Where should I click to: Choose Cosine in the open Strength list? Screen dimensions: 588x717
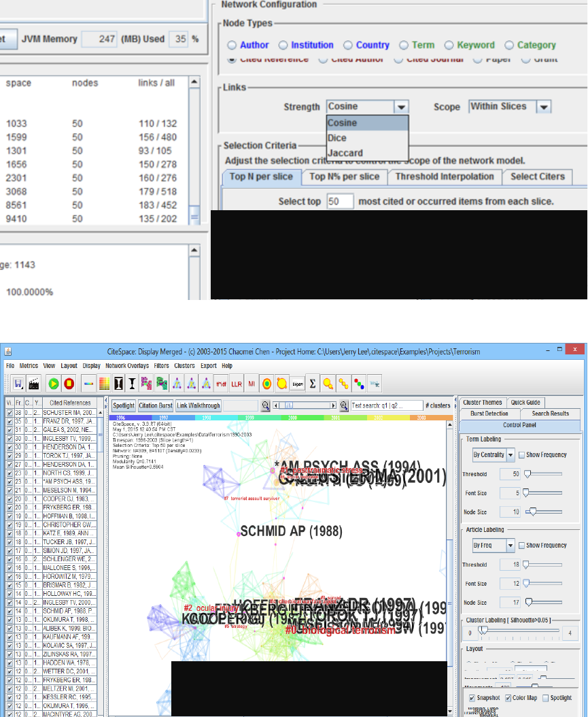pyautogui.click(x=367, y=123)
